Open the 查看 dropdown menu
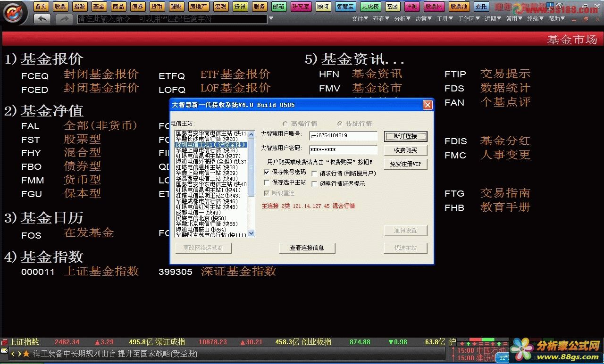Image resolution: width=604 pixels, height=364 pixels. click(x=381, y=19)
